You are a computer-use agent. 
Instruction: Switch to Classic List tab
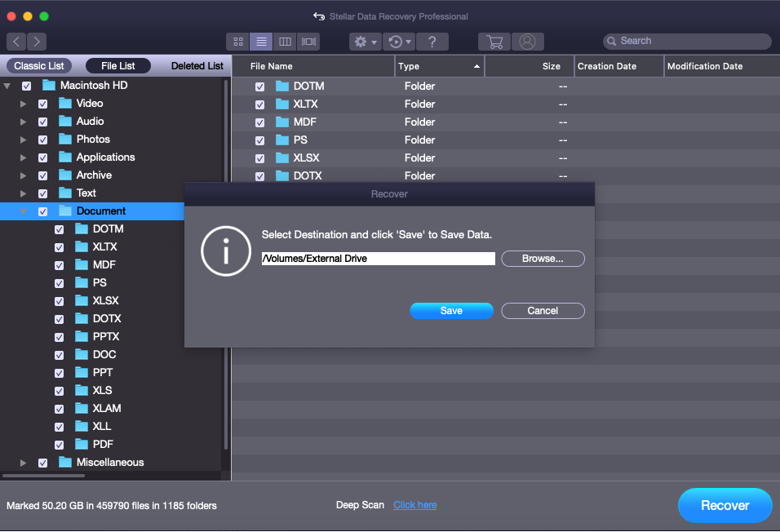point(39,66)
